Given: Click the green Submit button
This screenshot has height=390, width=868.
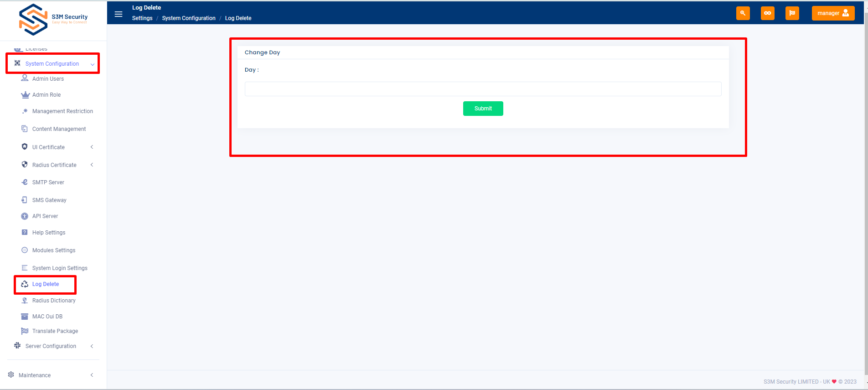Looking at the screenshot, I should tap(483, 109).
